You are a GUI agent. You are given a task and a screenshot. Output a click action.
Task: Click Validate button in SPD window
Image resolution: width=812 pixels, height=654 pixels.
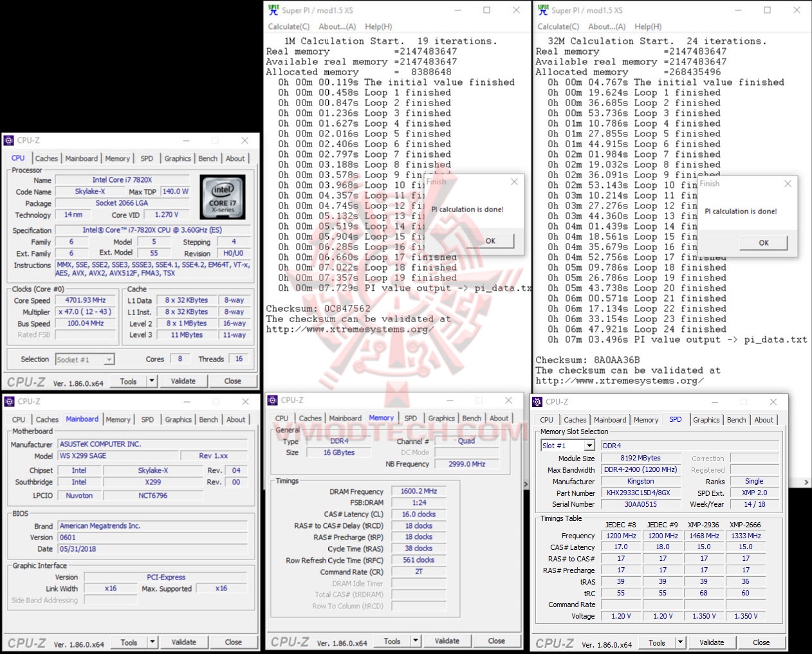pos(712,642)
